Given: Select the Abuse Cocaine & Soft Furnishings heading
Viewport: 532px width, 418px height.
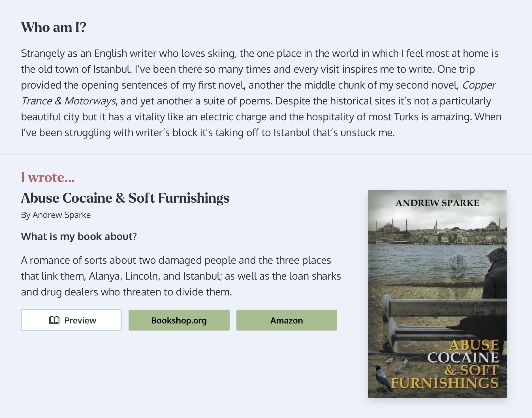Looking at the screenshot, I should click(x=125, y=198).
